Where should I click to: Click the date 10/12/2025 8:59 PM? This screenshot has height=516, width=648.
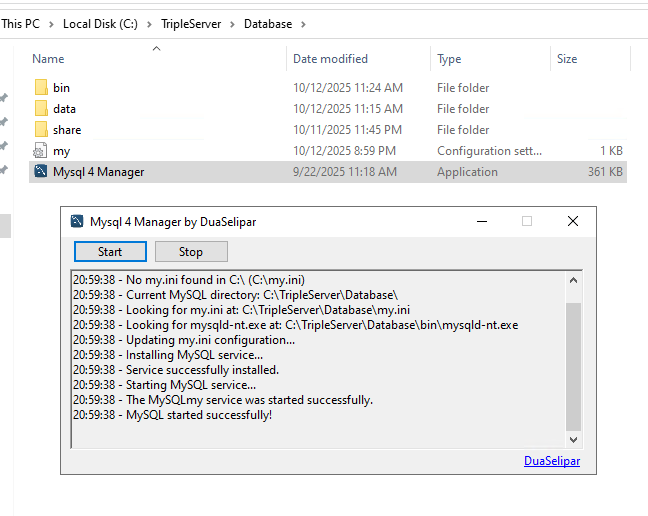(x=345, y=151)
